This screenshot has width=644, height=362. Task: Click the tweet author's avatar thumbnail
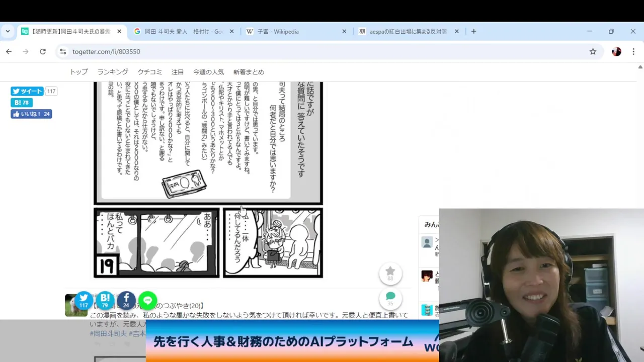pyautogui.click(x=76, y=305)
